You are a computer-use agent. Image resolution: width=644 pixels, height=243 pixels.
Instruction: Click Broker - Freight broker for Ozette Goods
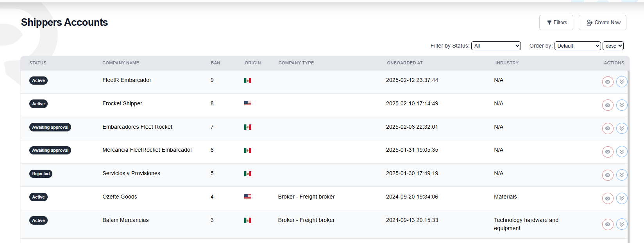[x=306, y=197]
